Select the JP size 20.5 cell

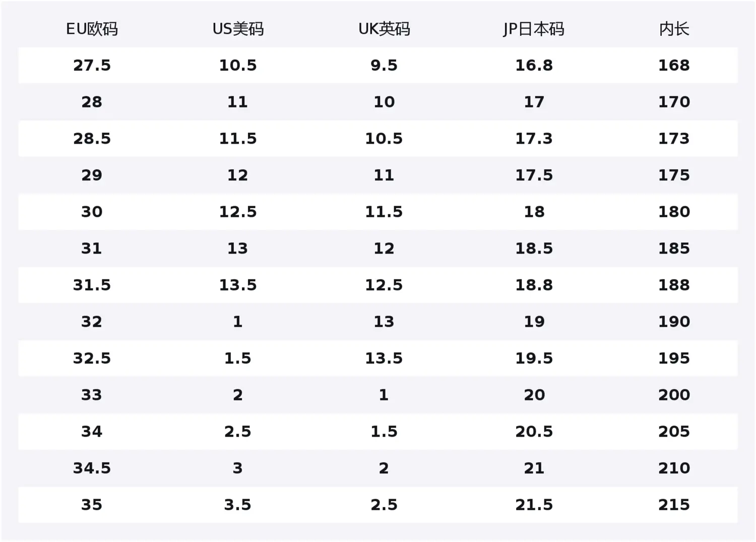coord(534,432)
